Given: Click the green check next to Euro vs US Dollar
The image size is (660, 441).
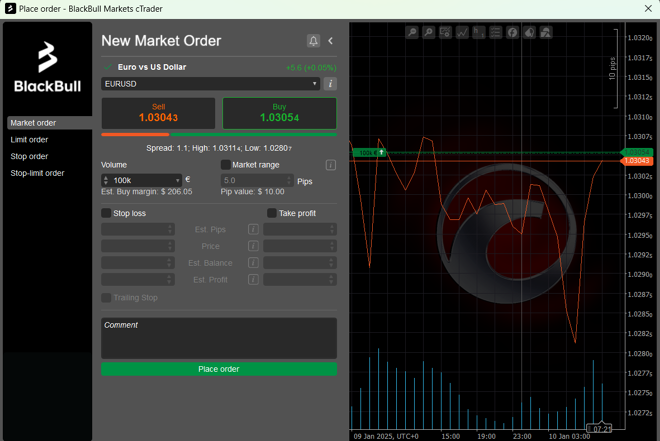Looking at the screenshot, I should click(x=108, y=67).
